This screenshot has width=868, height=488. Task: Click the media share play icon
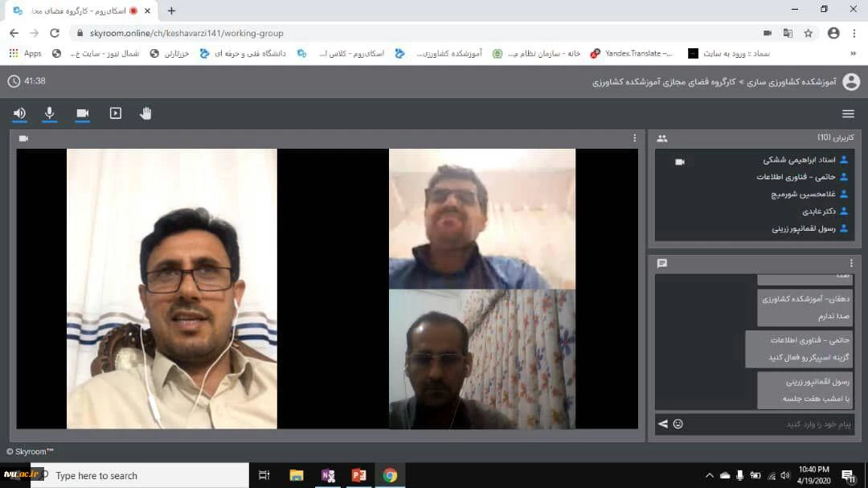pos(116,113)
